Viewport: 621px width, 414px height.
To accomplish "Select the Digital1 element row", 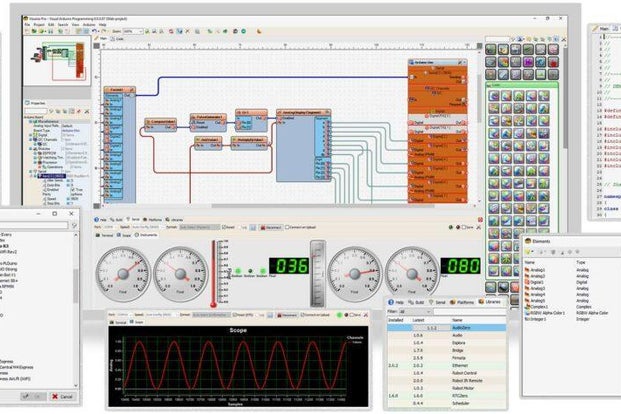I will tap(572, 282).
